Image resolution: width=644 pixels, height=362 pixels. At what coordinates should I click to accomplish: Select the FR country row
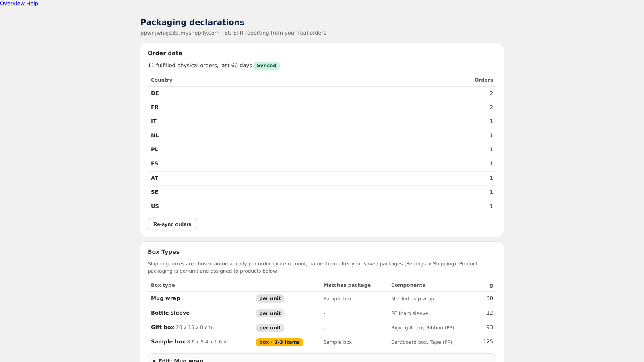pyautogui.click(x=322, y=107)
